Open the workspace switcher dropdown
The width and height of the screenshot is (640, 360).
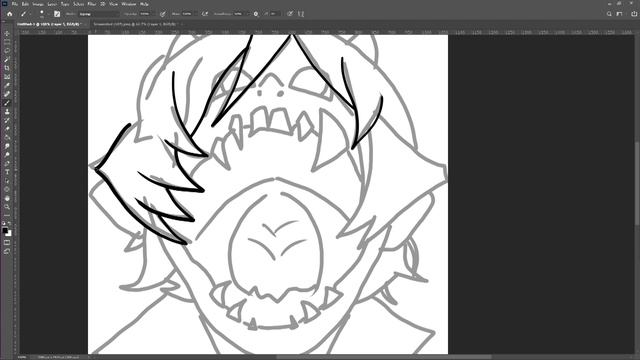(x=620, y=14)
